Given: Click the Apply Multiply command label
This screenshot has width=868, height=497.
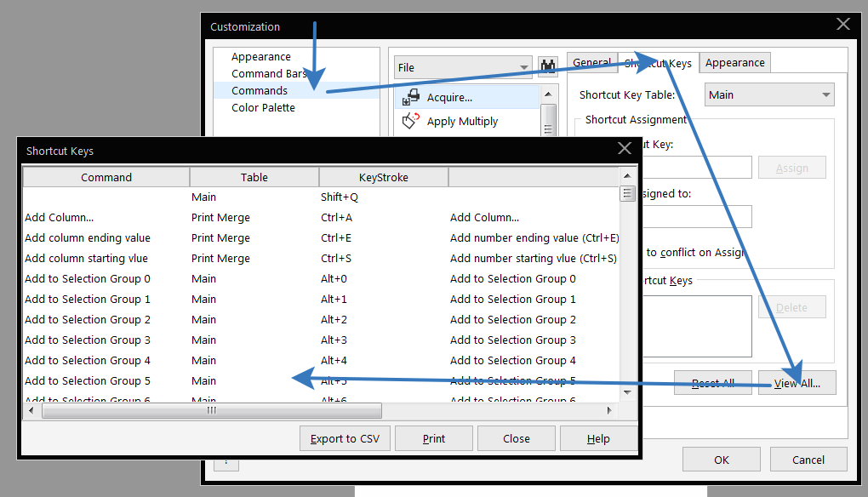Looking at the screenshot, I should coord(462,121).
